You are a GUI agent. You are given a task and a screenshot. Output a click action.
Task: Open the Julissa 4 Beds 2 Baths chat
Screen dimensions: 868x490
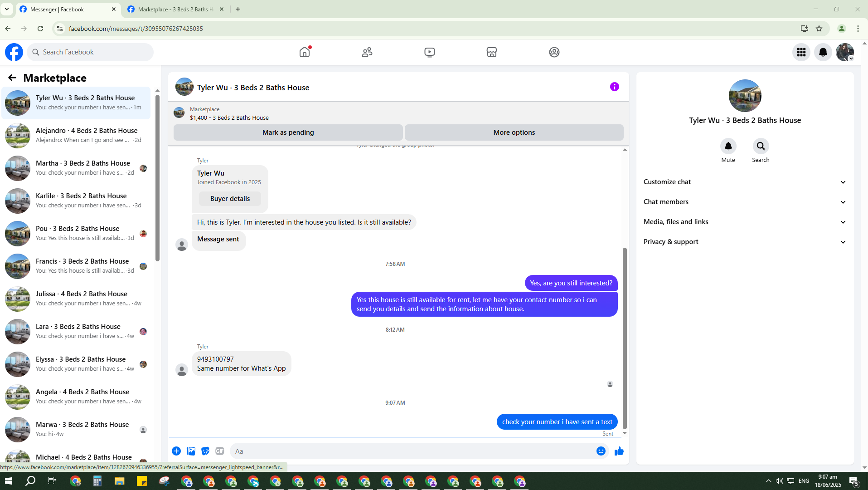[76, 299]
